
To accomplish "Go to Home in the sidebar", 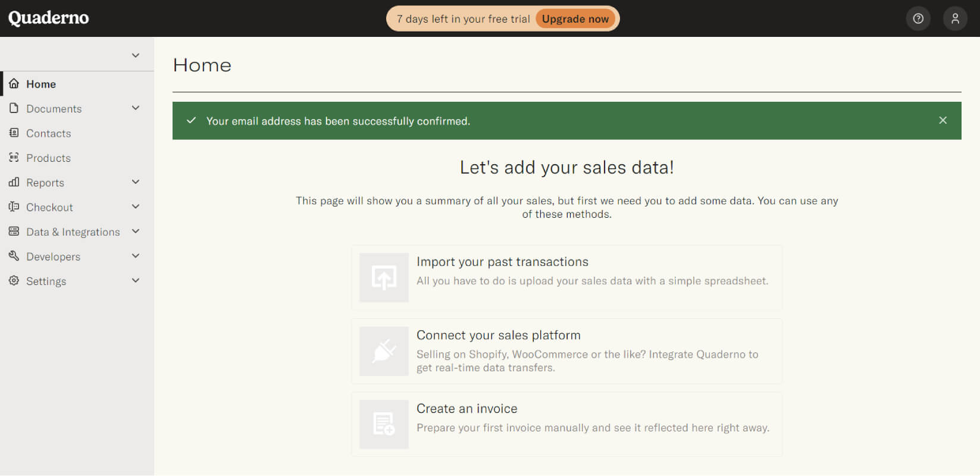I will (x=77, y=84).
